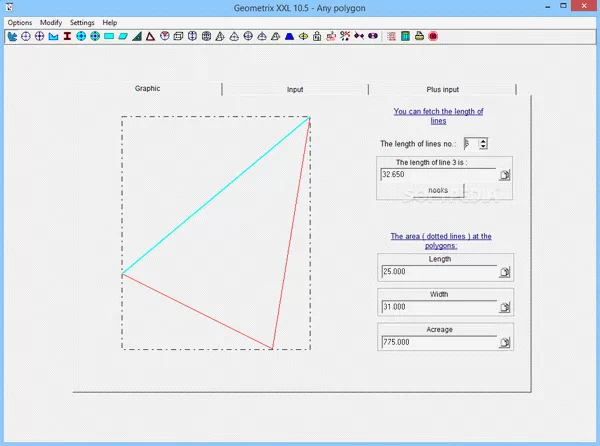Image resolution: width=600 pixels, height=446 pixels.
Task: Open the Modify menu
Action: point(51,23)
